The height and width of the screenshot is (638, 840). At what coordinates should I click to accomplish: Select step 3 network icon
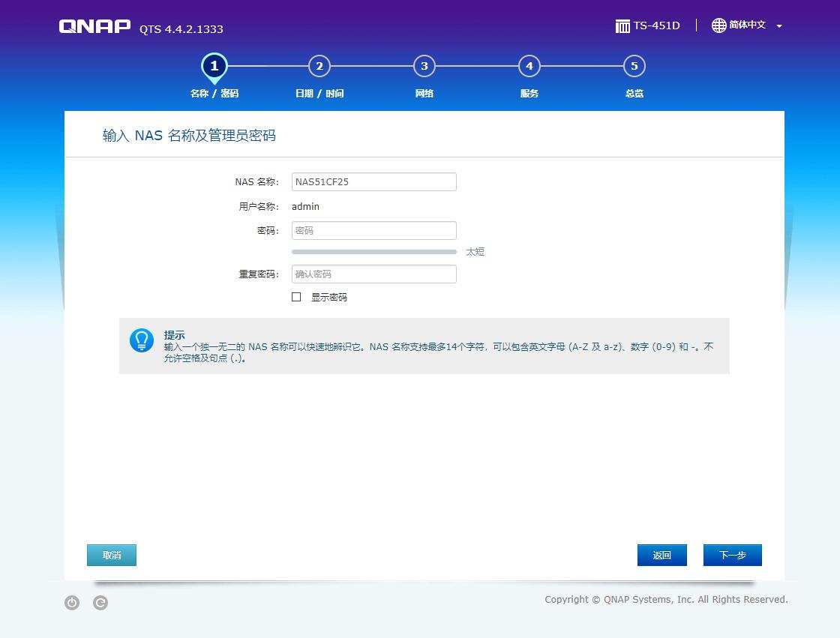pyautogui.click(x=424, y=66)
